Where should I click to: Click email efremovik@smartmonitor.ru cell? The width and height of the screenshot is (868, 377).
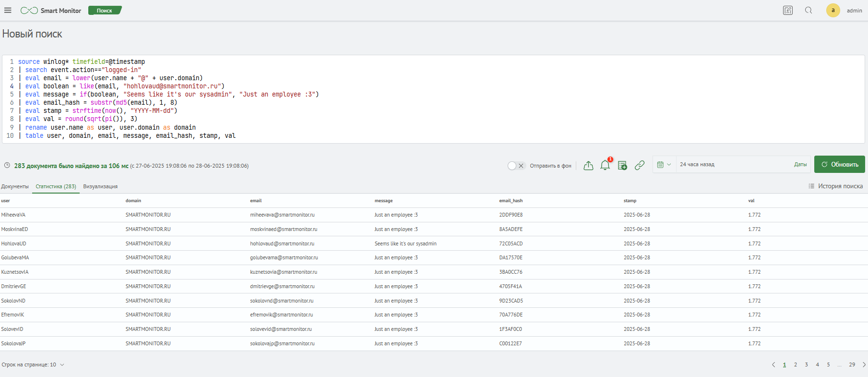click(282, 315)
